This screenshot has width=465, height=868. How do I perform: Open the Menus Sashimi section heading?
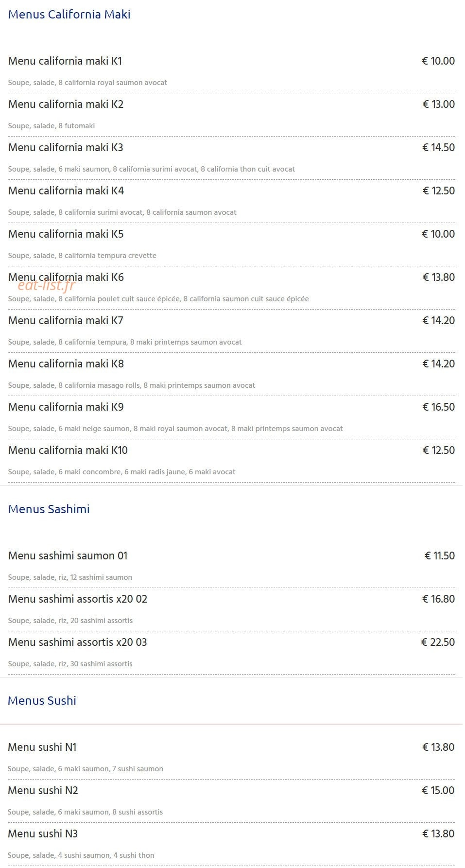[49, 509]
